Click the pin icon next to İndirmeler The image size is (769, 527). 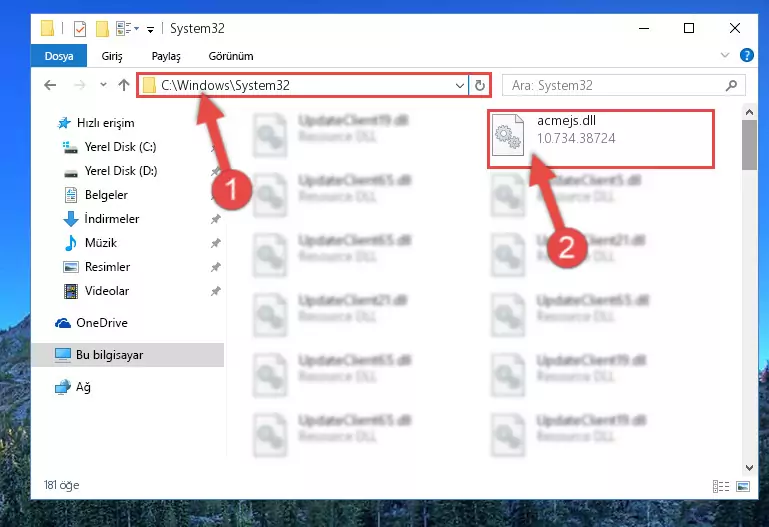click(215, 219)
